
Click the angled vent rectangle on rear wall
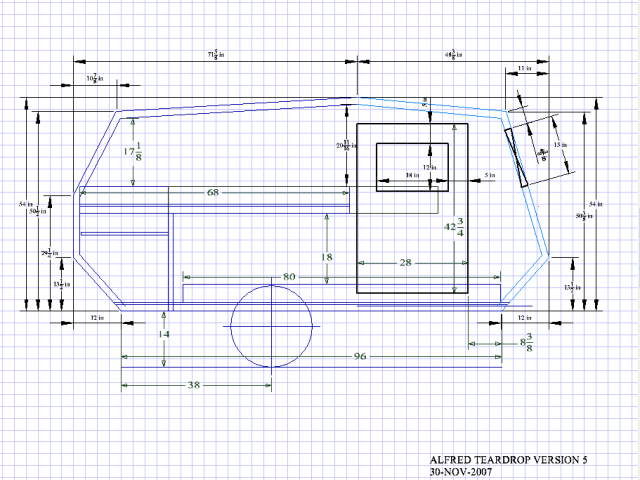point(516,158)
